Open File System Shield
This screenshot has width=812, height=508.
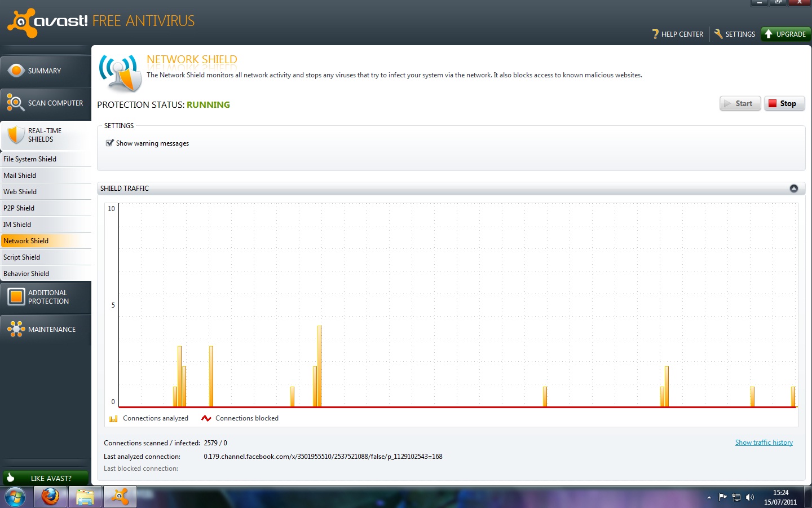point(46,159)
